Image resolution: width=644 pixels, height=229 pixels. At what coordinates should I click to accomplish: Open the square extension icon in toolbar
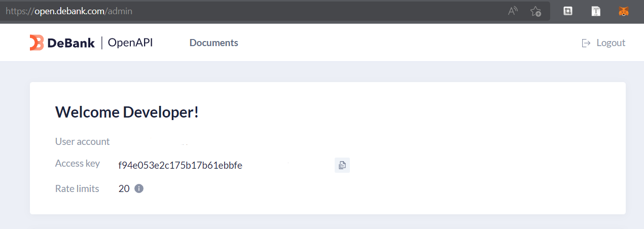pyautogui.click(x=568, y=11)
